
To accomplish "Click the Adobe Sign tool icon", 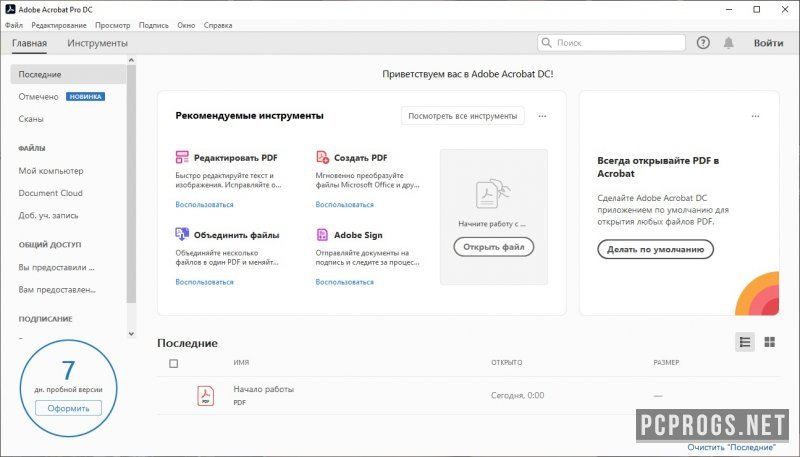I will (322, 234).
